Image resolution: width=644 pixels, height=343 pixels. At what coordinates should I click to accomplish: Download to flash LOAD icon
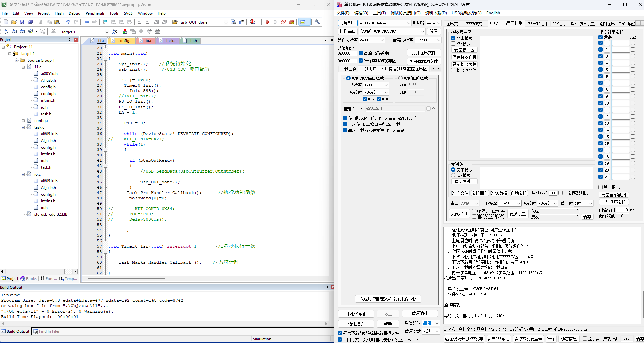[x=53, y=31]
